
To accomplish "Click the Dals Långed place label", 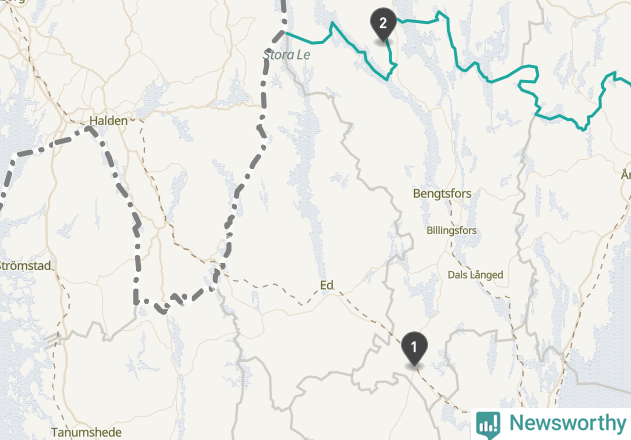I will [x=475, y=275].
